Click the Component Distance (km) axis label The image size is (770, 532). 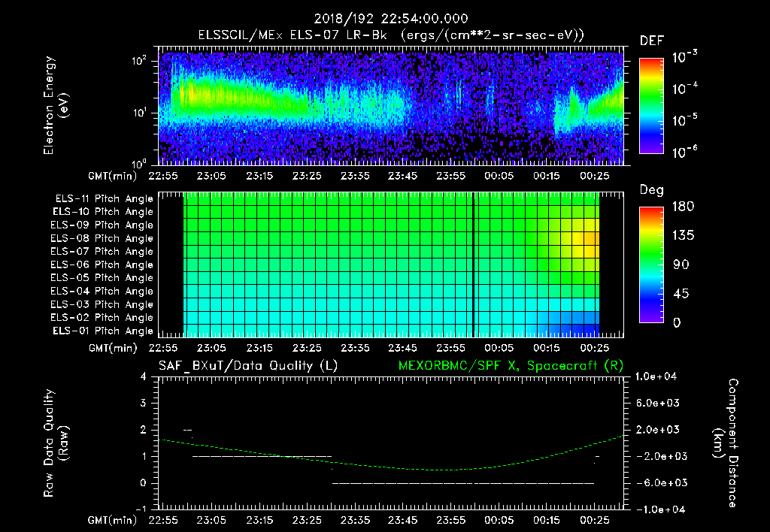tap(726, 443)
